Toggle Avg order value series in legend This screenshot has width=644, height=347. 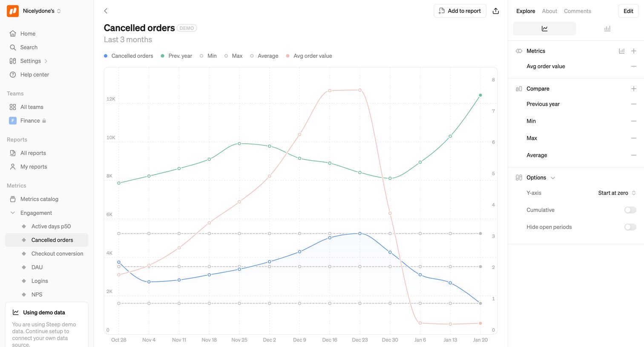point(309,56)
